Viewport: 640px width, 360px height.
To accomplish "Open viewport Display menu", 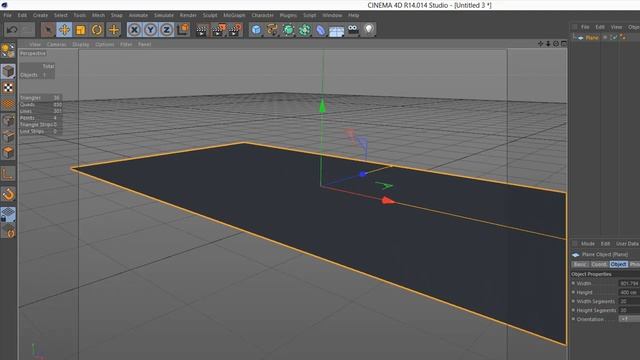I will tap(80, 44).
